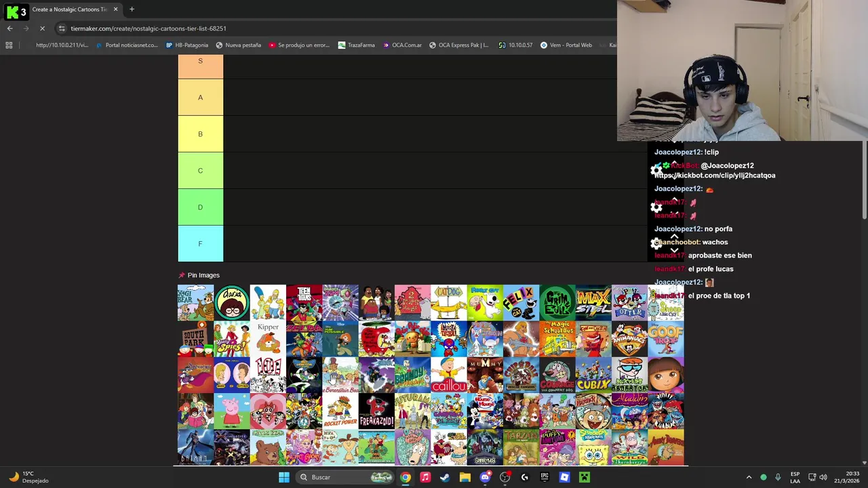
Task: Pick the He-Man cartoon thumbnail
Action: [x=521, y=339]
